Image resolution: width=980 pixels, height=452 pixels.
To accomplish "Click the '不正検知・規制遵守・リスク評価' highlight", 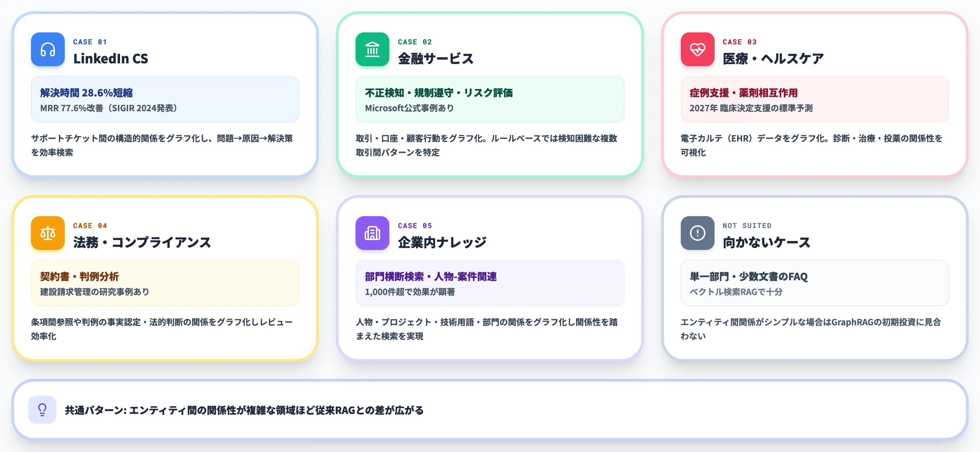I will (439, 93).
